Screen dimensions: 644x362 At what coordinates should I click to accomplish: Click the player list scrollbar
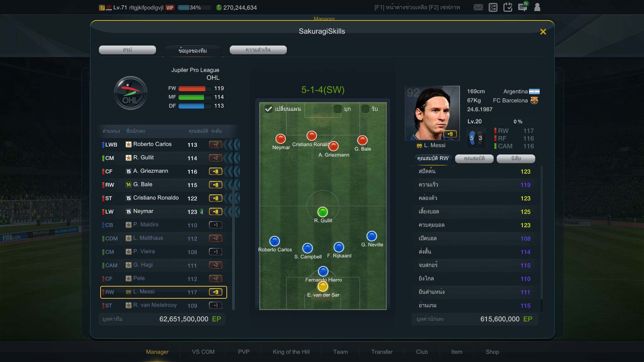click(x=233, y=248)
